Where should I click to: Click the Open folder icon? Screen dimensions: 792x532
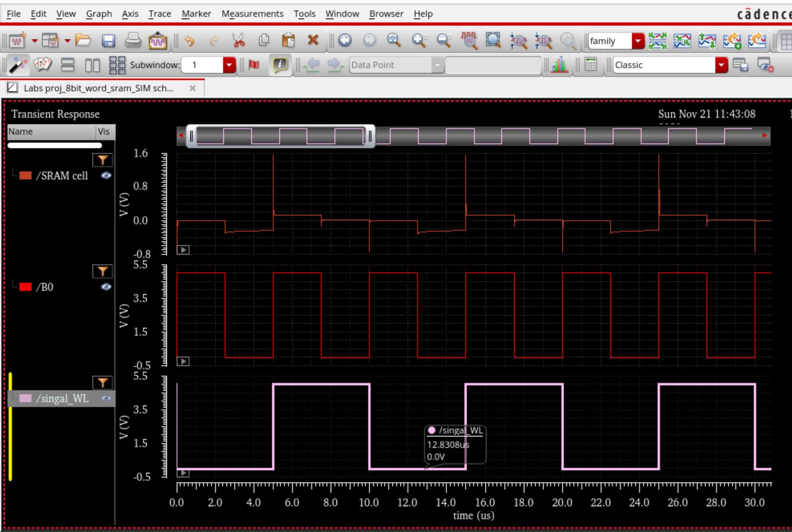click(83, 41)
